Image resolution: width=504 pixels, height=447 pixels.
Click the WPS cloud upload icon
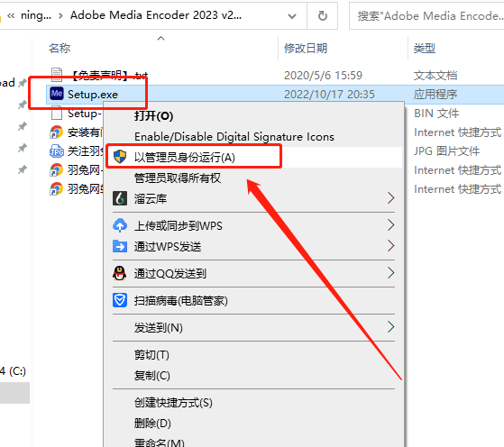coord(120,225)
